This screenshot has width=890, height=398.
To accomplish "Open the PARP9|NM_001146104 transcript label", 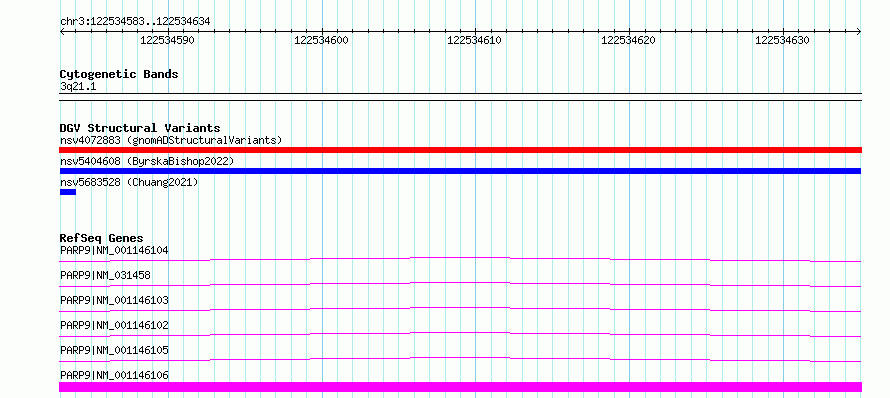I will point(114,250).
